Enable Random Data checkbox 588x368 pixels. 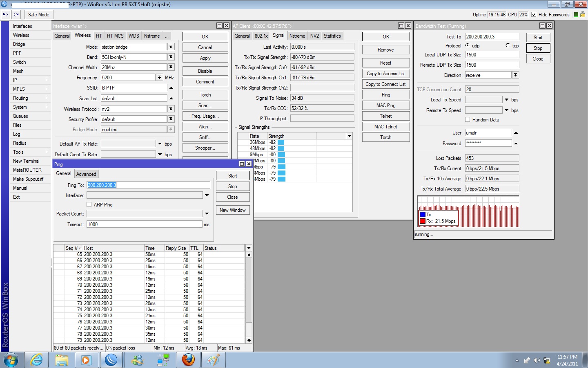pos(468,119)
